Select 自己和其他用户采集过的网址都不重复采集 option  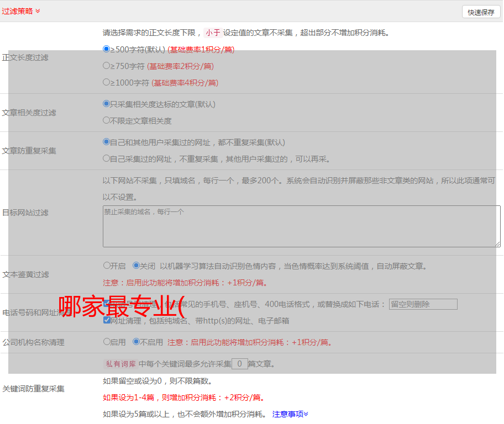[107, 142]
